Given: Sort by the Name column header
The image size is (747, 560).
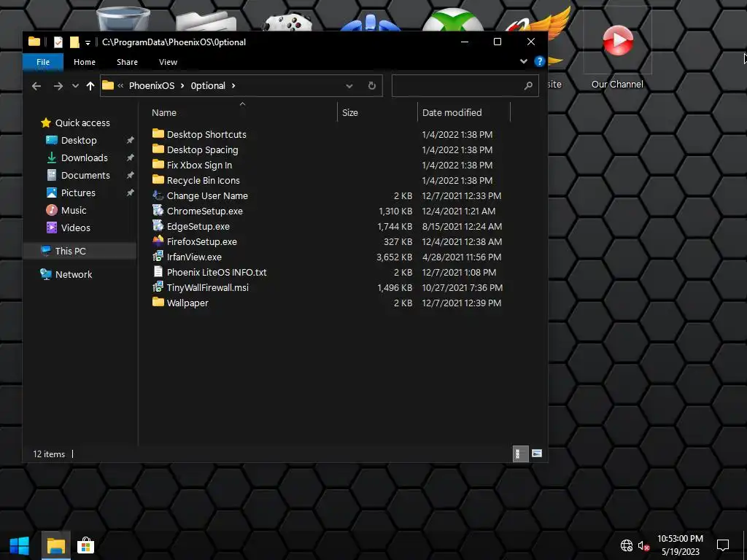Looking at the screenshot, I should tap(242, 113).
